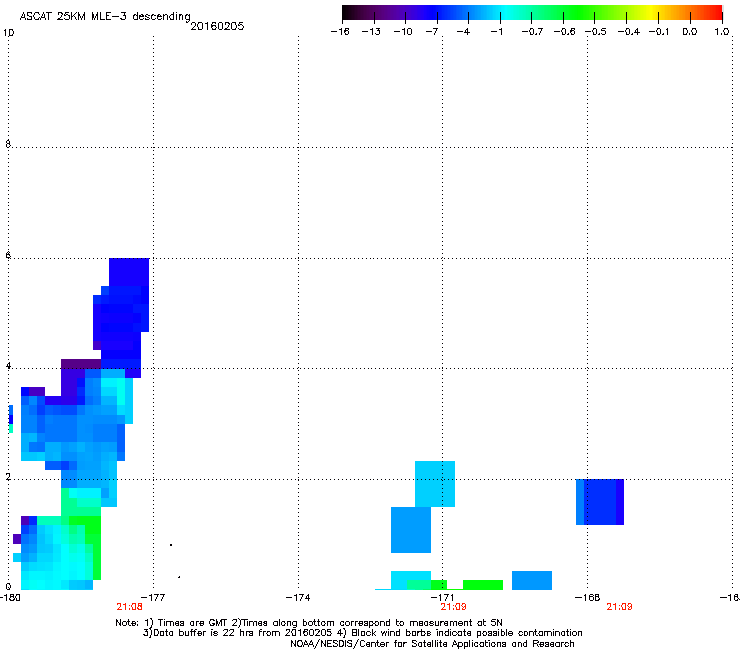
Task: Click the bright green data strip right of -171
Action: [483, 585]
